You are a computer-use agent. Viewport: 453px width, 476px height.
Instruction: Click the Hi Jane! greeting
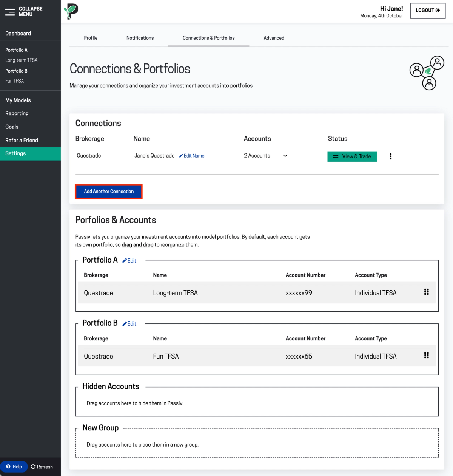click(x=391, y=9)
